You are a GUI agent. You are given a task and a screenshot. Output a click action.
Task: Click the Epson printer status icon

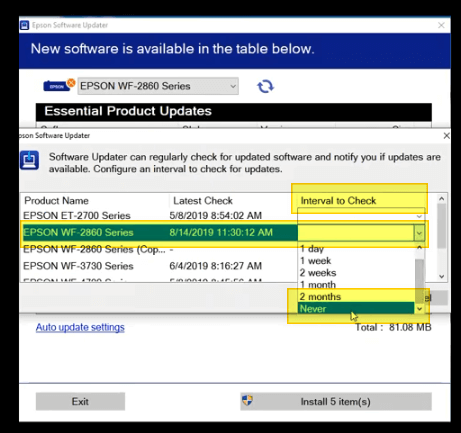59,85
